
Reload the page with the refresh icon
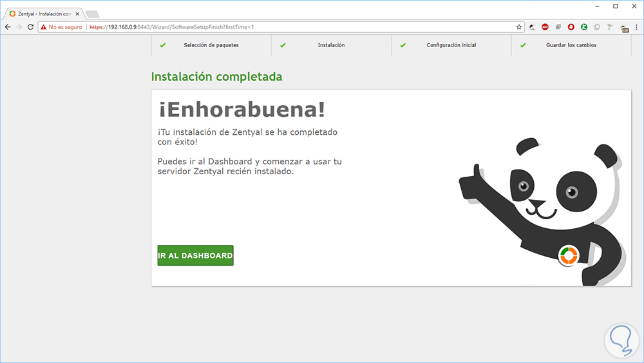pos(30,26)
